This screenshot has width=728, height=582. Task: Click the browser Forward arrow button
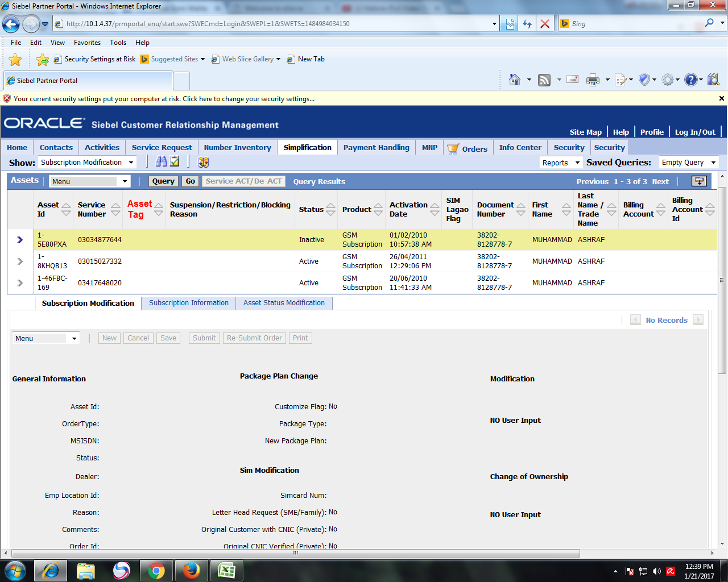pos(31,24)
